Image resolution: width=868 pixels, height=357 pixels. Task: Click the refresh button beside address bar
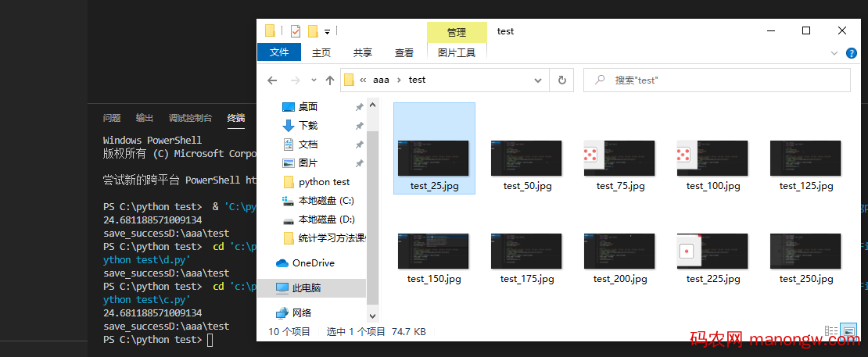coord(561,80)
